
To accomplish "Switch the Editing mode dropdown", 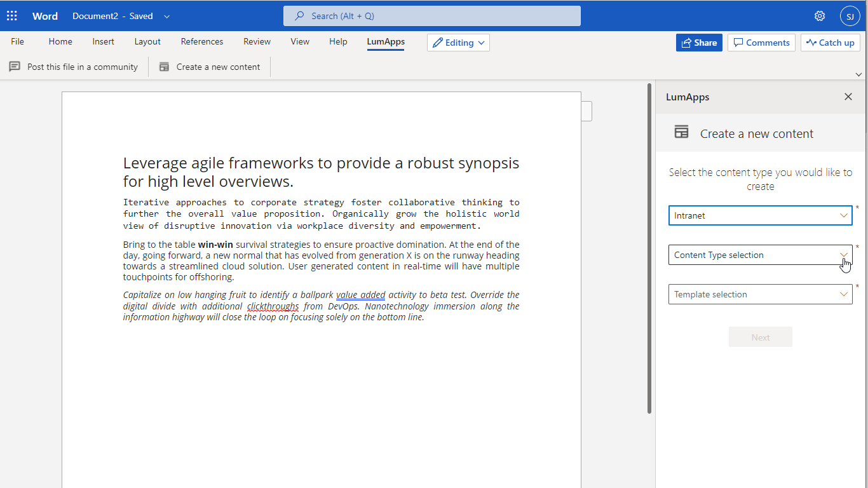I will coord(458,43).
